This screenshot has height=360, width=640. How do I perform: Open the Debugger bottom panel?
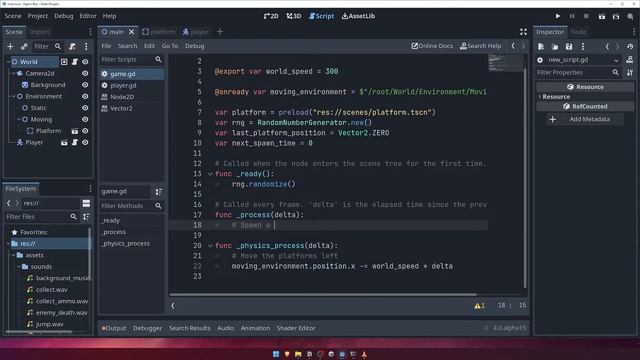pos(147,328)
